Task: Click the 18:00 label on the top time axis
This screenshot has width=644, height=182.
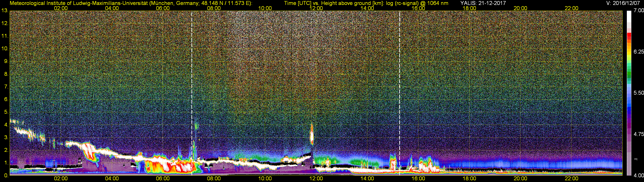Action: click(469, 8)
